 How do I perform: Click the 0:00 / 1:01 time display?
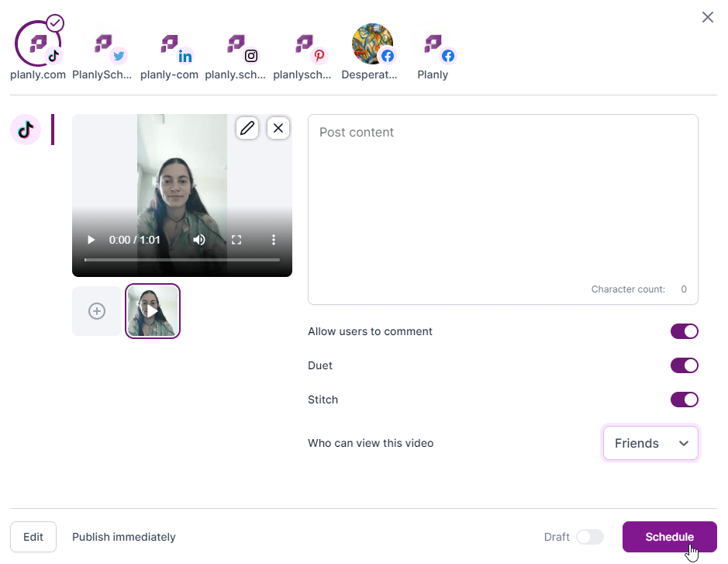pos(134,240)
